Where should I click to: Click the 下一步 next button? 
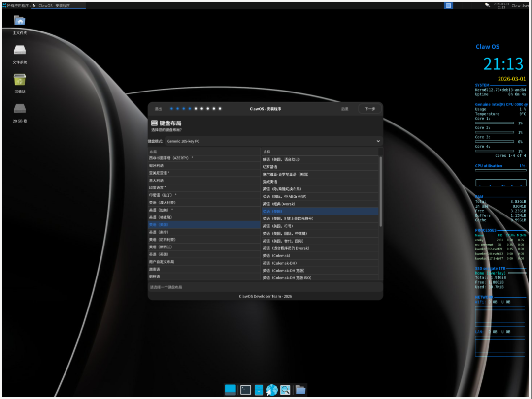click(x=370, y=109)
